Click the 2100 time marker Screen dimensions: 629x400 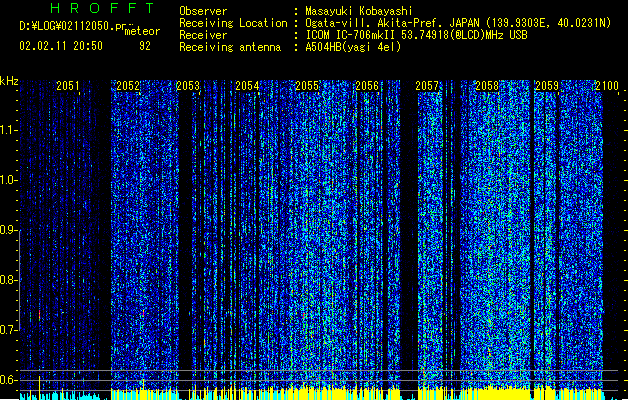click(607, 86)
